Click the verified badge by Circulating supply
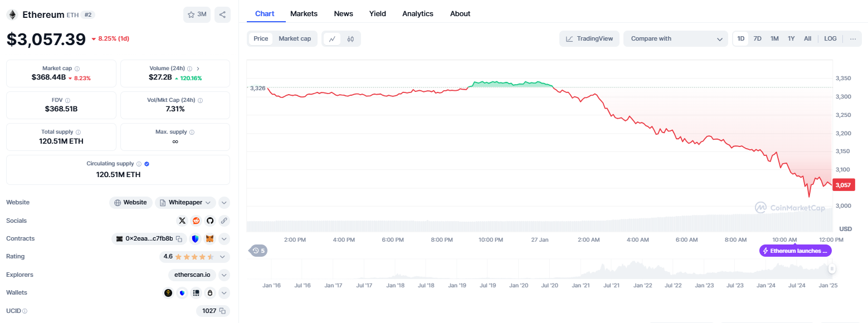Screen dimensions: 868x323 147,164
